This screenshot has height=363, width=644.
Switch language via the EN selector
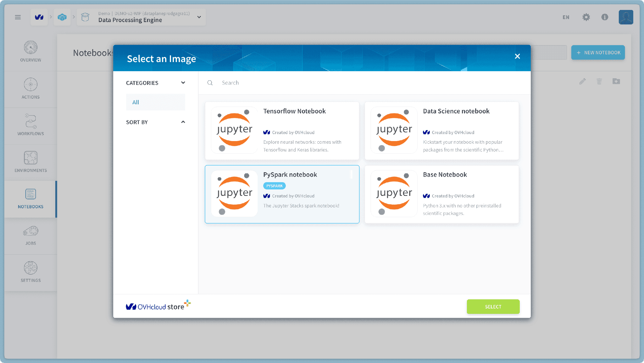click(566, 17)
